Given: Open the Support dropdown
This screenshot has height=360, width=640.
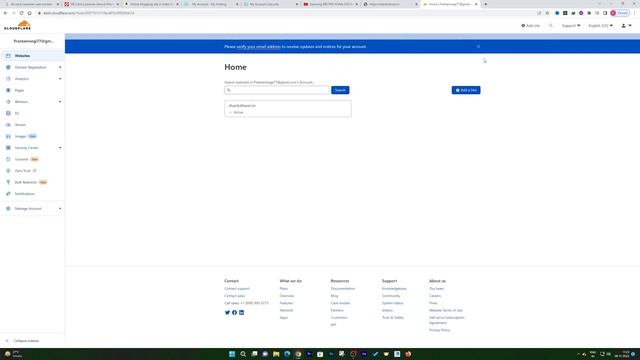Looking at the screenshot, I should point(571,26).
